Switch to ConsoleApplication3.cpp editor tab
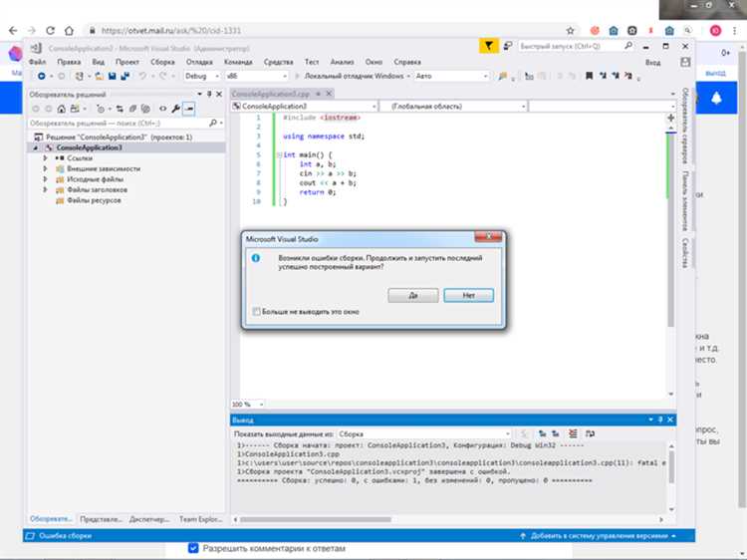The width and height of the screenshot is (747, 560). click(x=271, y=94)
